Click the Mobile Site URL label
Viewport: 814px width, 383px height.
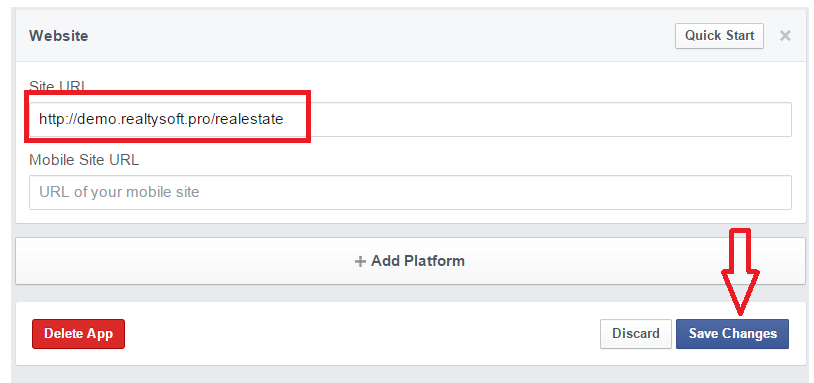[84, 160]
